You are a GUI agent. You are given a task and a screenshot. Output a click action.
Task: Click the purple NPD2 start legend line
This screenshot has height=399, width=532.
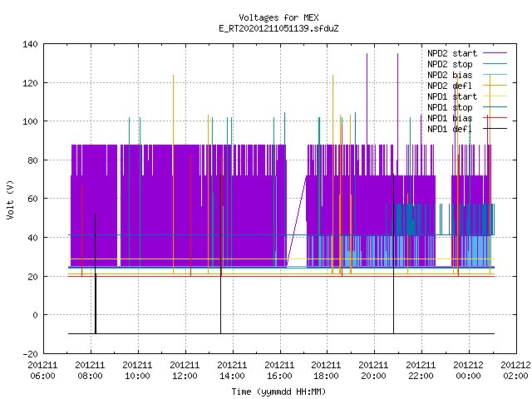click(x=495, y=53)
